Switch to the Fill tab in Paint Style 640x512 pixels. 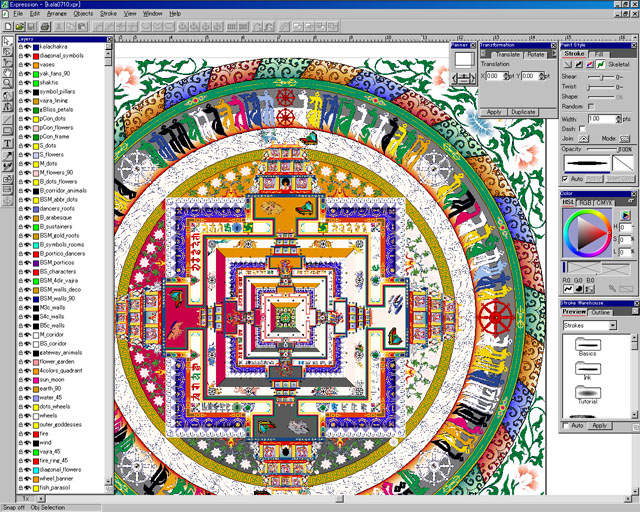tap(598, 54)
